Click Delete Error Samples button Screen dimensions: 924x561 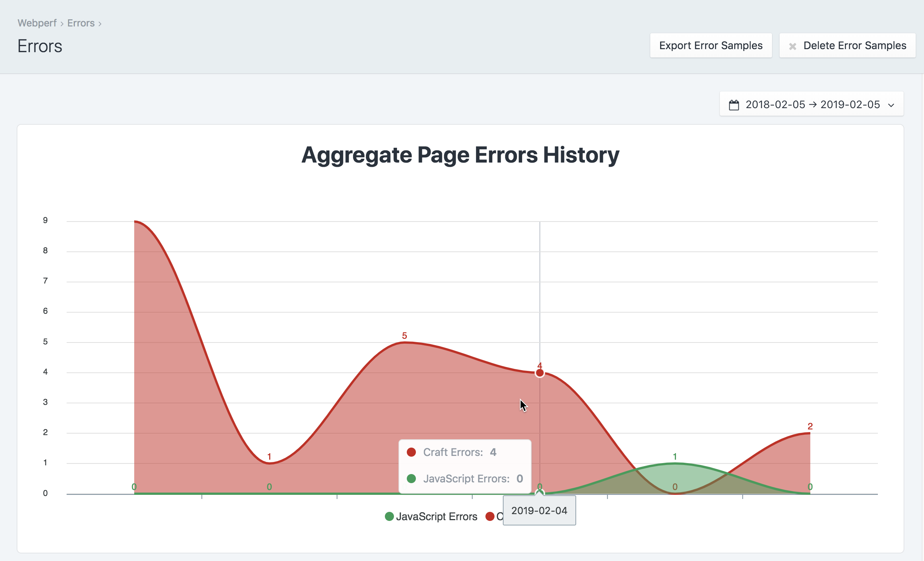[x=847, y=45]
